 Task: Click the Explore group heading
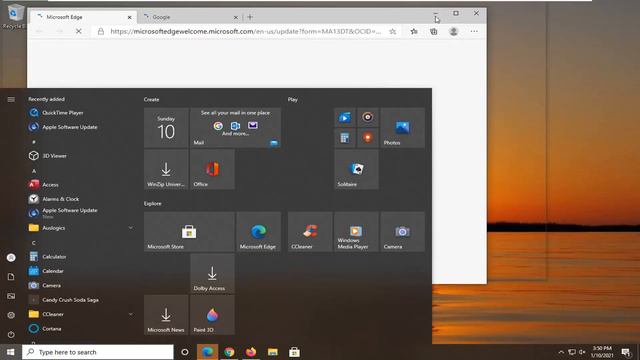coord(153,204)
